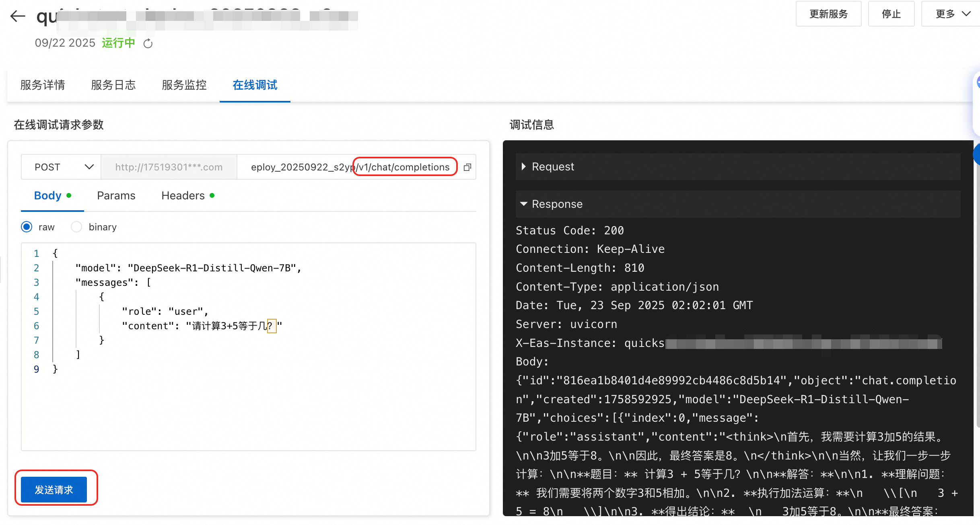Open the POST method dropdown
Screen dimensions: 980x525
[x=61, y=167]
